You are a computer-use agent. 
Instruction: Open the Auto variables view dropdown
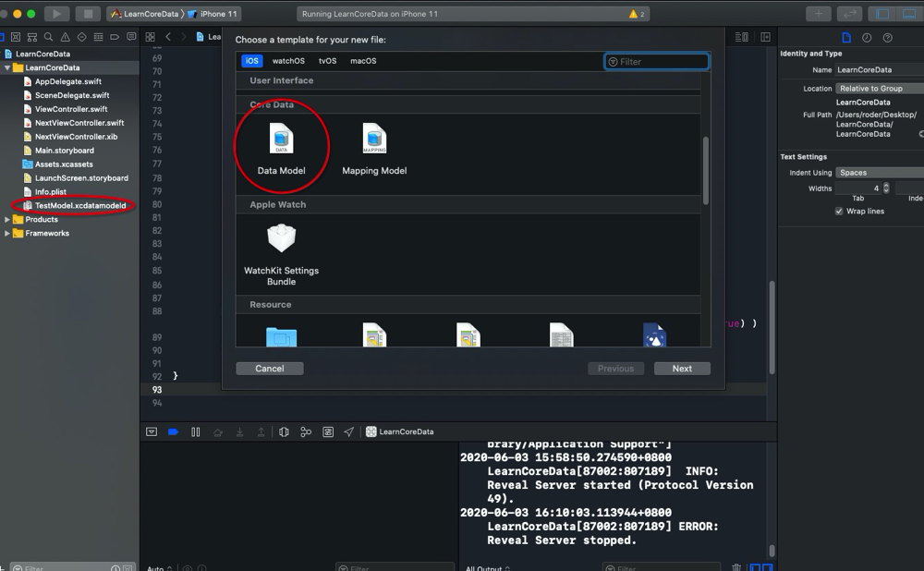coord(159,568)
